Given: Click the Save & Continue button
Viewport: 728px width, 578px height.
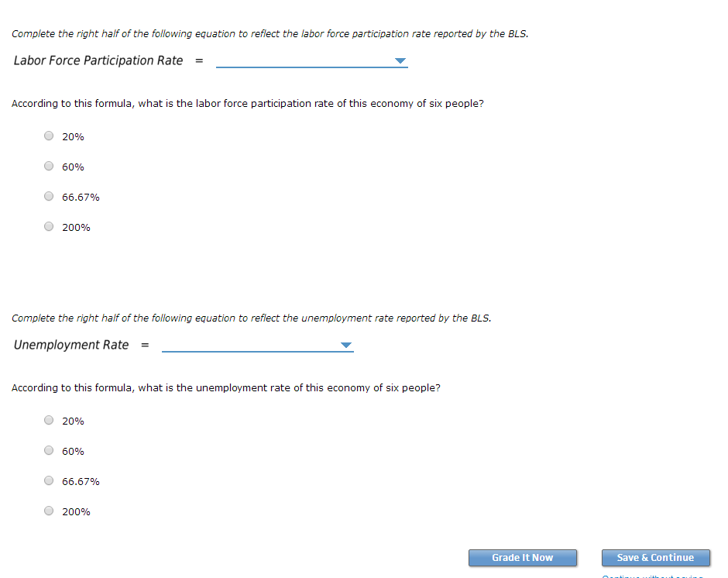Looking at the screenshot, I should 655,557.
